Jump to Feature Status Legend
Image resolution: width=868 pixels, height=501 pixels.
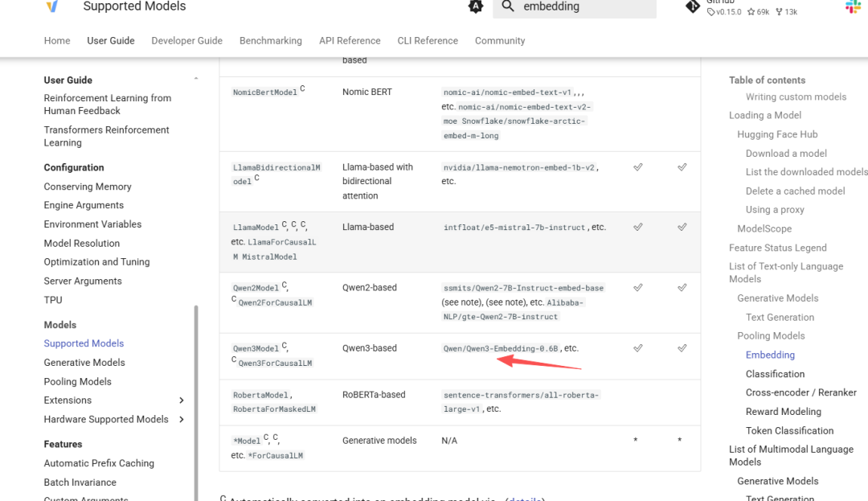coord(778,248)
